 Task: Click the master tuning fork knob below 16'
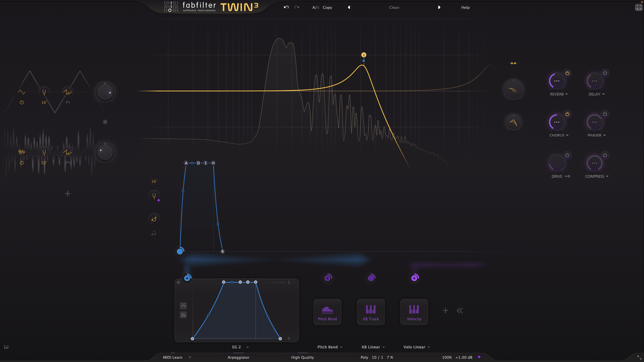(154, 196)
